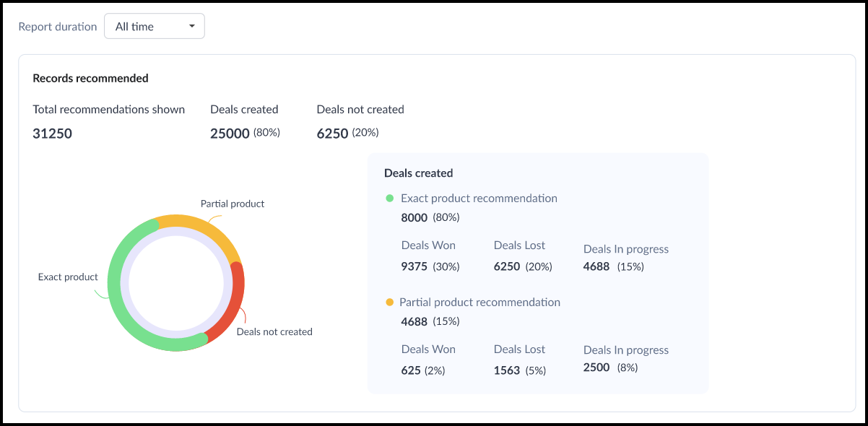Image resolution: width=868 pixels, height=426 pixels.
Task: Click Partial product recommendation label in panel
Action: (479, 303)
